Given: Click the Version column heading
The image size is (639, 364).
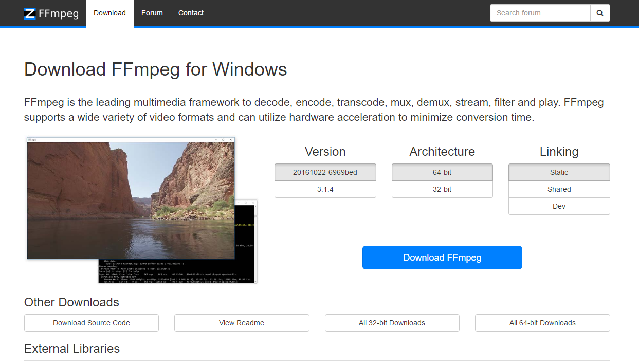Looking at the screenshot, I should (325, 152).
